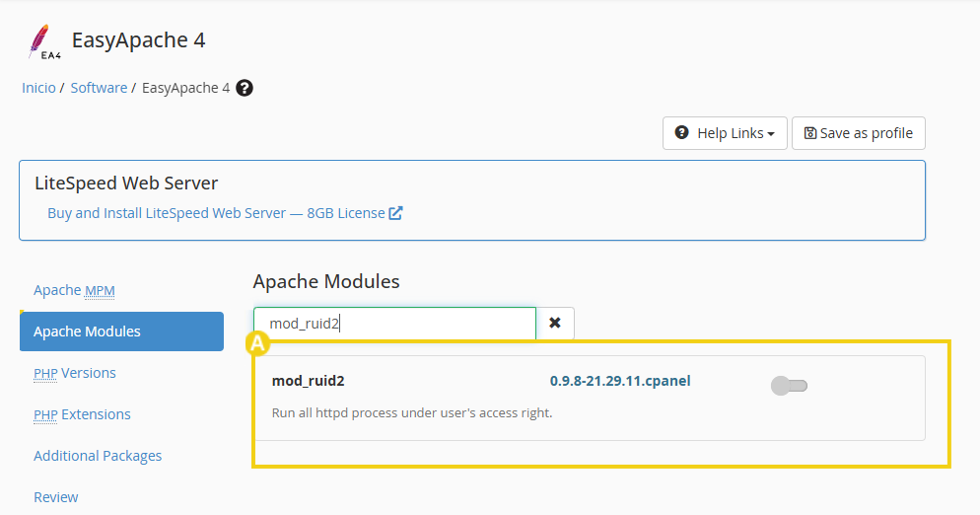Go to Software breadcrumb link
980x515 pixels.
pyautogui.click(x=99, y=88)
